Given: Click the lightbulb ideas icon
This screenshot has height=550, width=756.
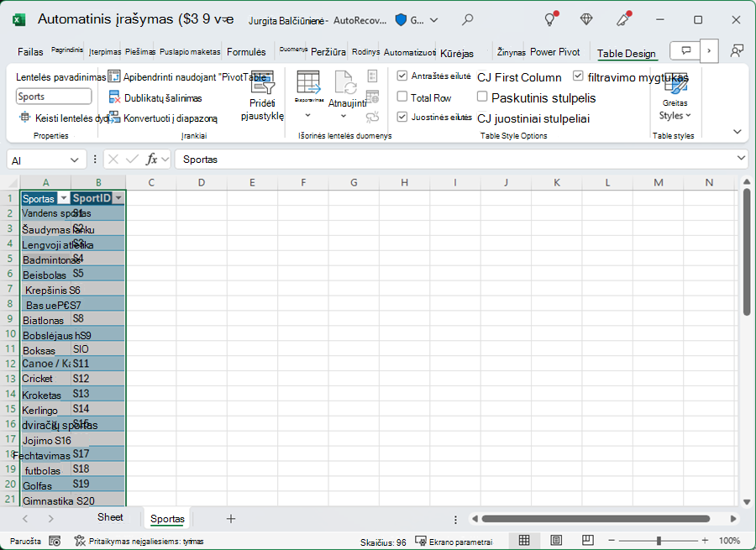Looking at the screenshot, I should tap(550, 19).
